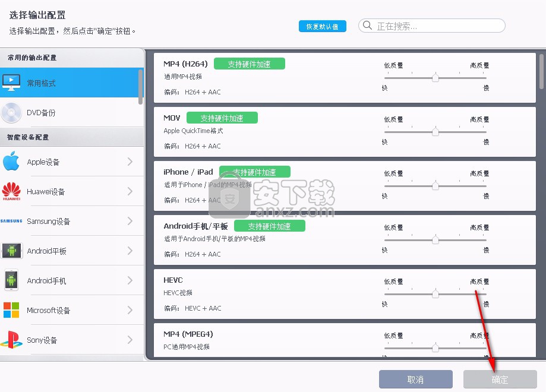This screenshot has width=546, height=392.
Task: Click the Sony PlayStation logo icon
Action: (x=11, y=339)
